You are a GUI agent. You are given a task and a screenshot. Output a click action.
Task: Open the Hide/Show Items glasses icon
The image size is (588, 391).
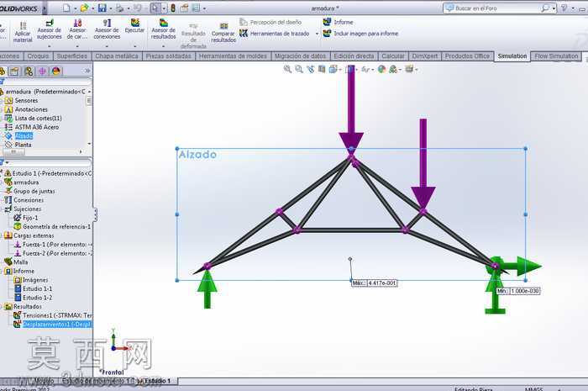click(365, 69)
